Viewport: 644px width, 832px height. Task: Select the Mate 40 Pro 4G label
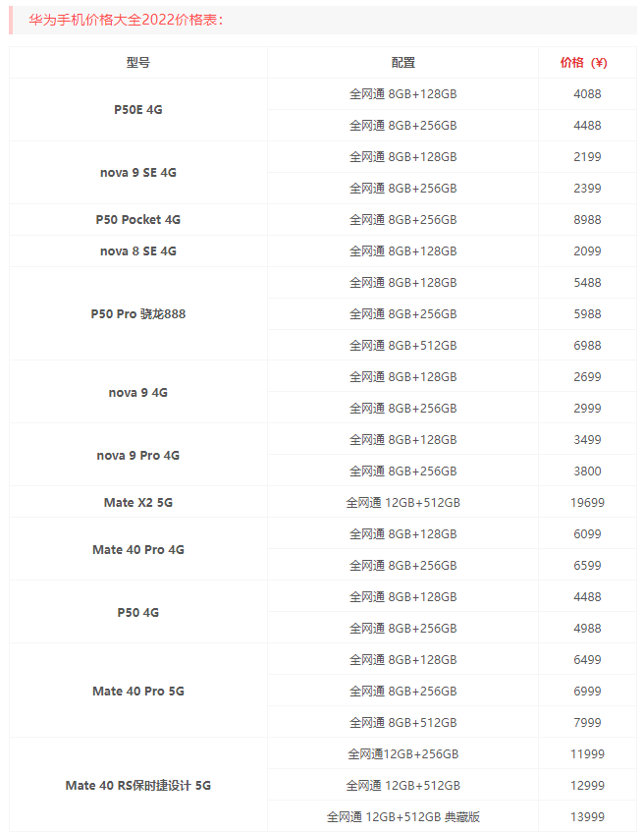coord(138,550)
